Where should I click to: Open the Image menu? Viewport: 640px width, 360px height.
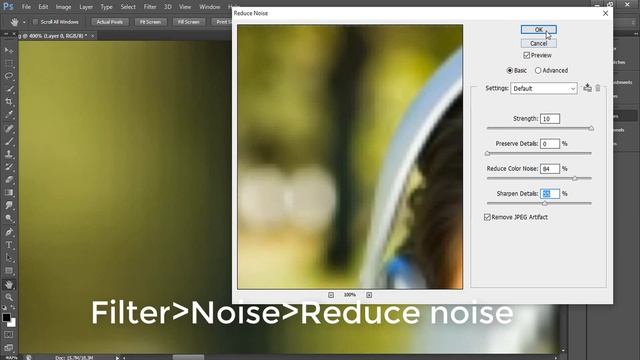point(63,7)
